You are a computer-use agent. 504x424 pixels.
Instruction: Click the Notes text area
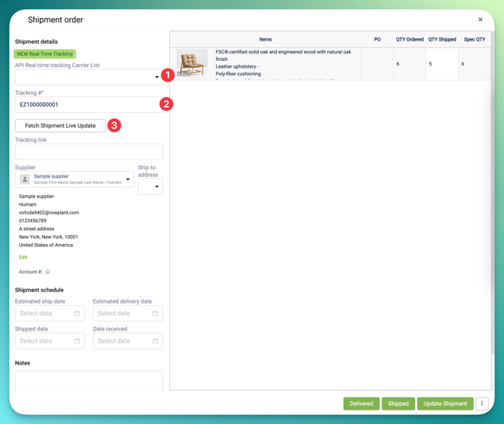coord(89,380)
